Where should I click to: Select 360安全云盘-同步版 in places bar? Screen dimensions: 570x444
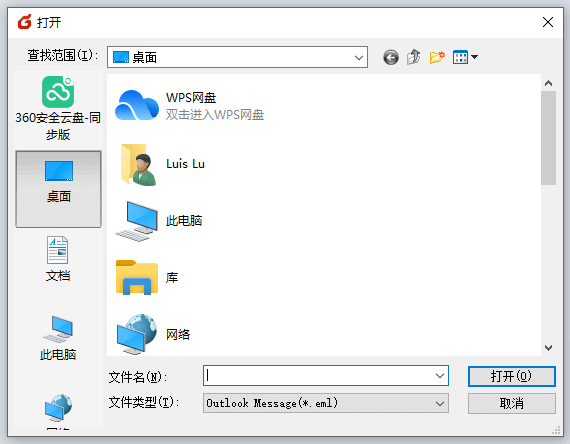coord(58,108)
